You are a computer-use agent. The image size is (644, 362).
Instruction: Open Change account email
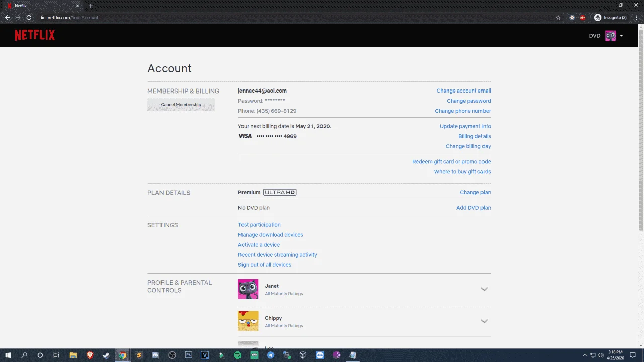tap(463, 90)
